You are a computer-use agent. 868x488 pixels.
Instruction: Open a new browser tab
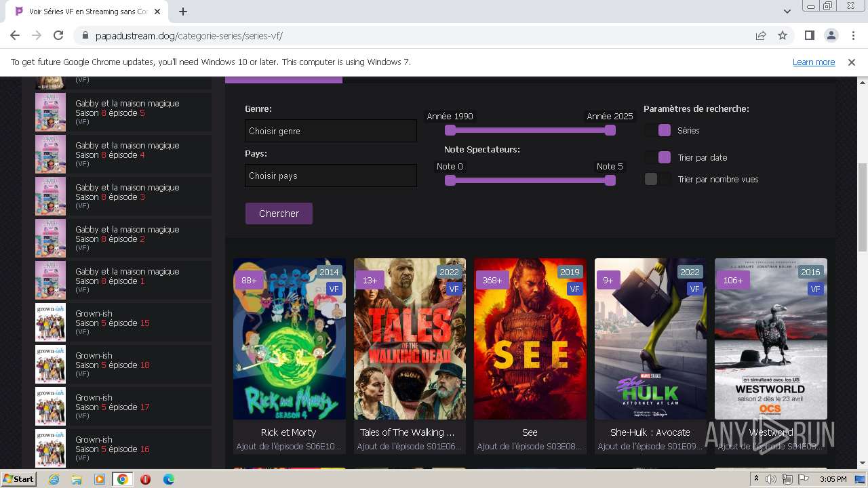tap(183, 12)
